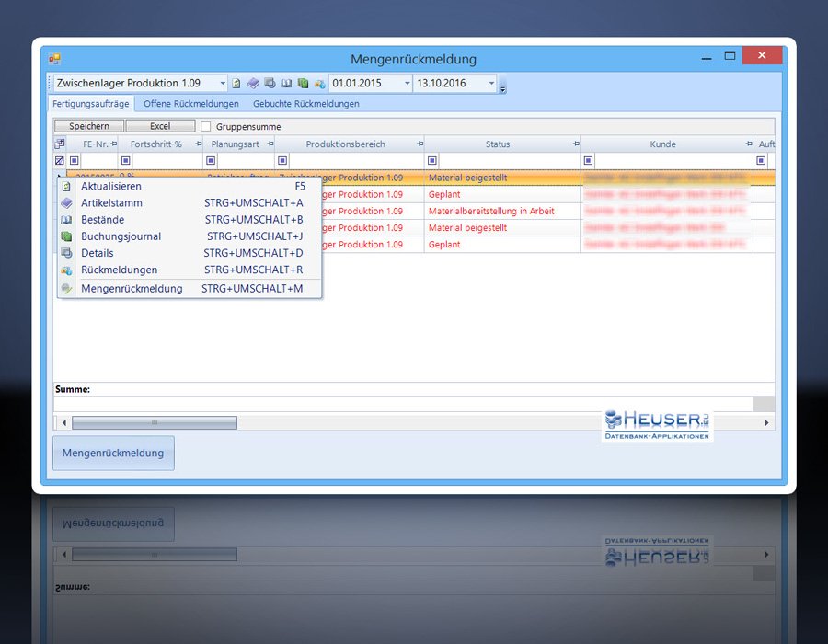Pin the Fortschritt-% column

tap(199, 144)
